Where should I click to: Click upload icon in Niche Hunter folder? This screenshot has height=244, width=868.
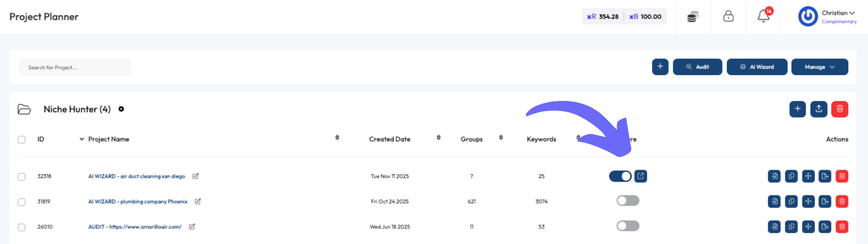click(x=818, y=109)
